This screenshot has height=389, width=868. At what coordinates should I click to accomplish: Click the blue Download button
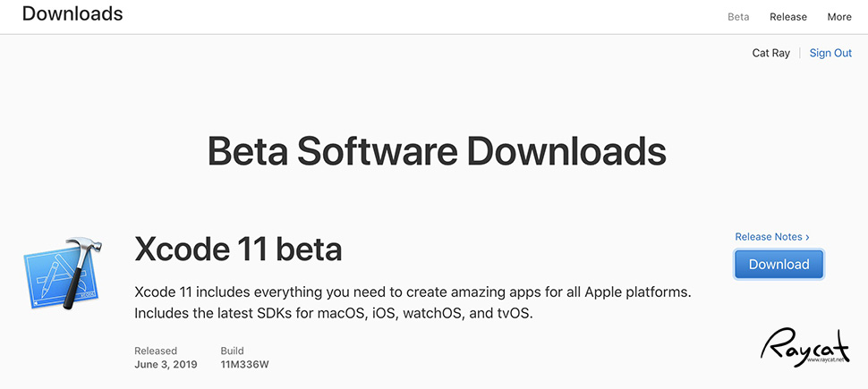[x=779, y=265]
